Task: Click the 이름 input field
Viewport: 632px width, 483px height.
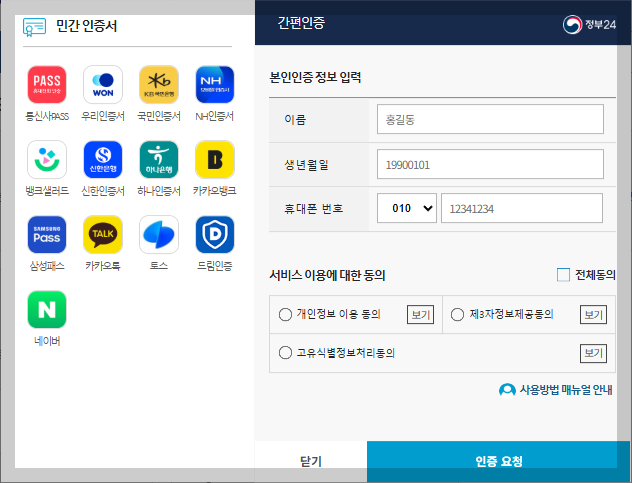Action: point(490,119)
